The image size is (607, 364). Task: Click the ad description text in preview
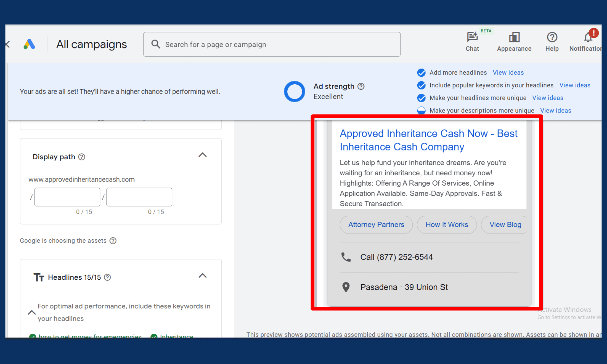[x=423, y=183]
